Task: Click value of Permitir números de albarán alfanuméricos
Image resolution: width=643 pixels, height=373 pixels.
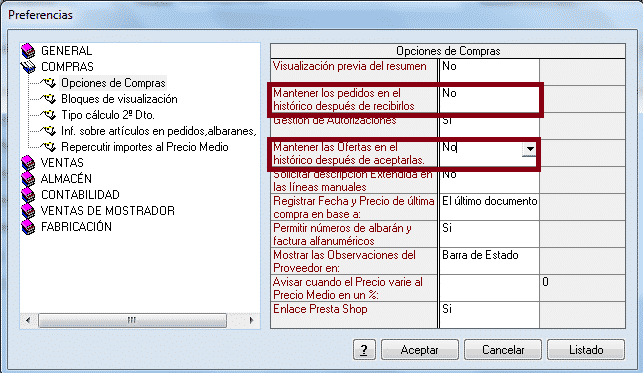Action: 489,234
